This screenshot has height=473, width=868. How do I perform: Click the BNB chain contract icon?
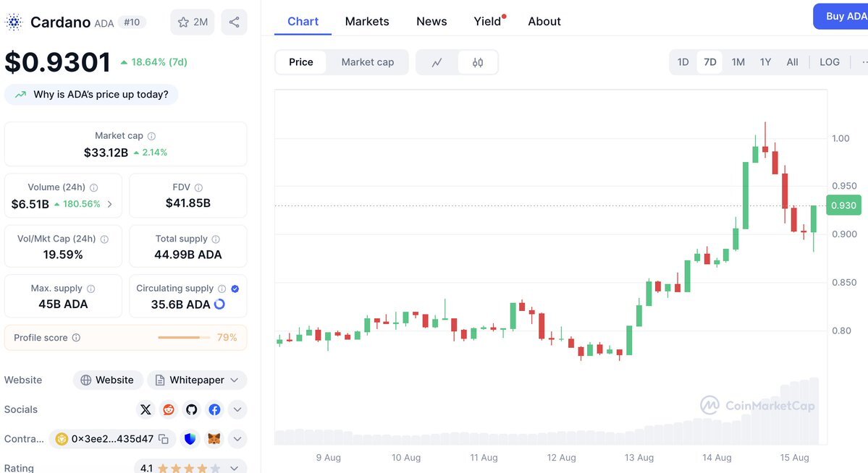[62, 439]
